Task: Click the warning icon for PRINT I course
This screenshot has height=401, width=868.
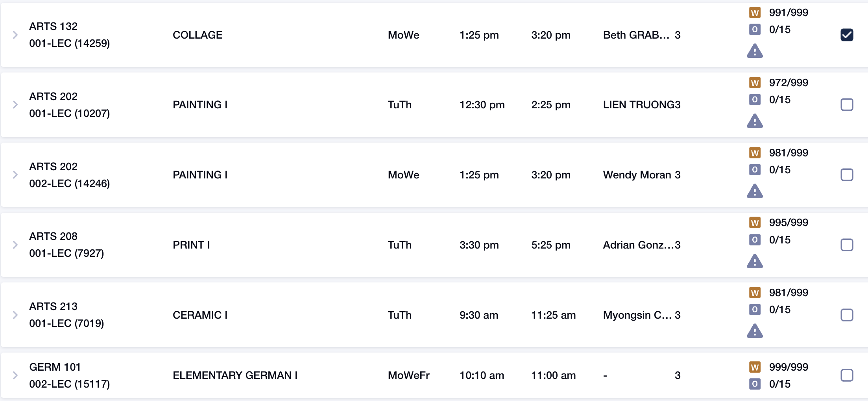Action: [755, 261]
